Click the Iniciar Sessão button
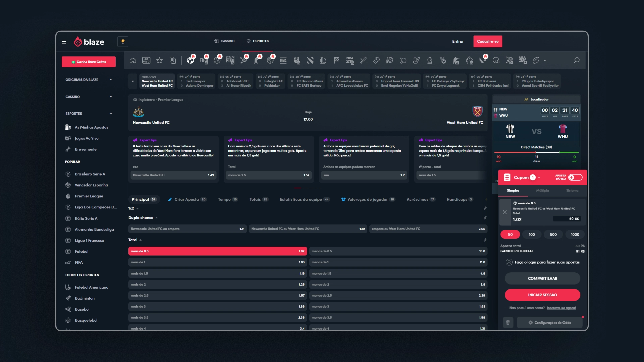 [x=542, y=295]
